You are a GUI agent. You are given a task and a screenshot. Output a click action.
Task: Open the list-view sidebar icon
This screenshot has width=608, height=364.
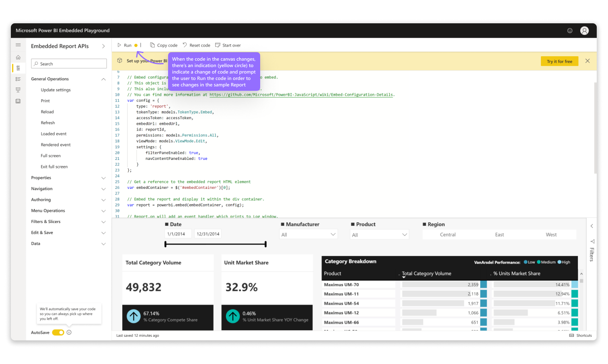[x=18, y=79]
